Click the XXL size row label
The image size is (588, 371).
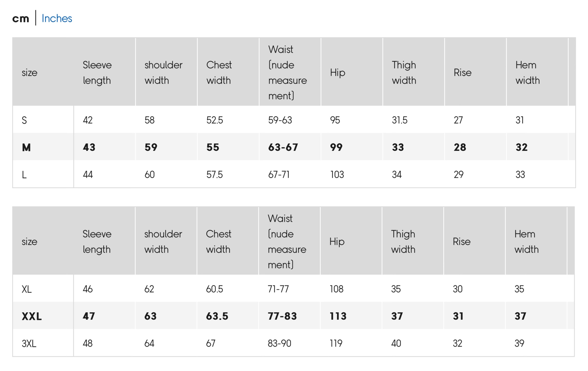(32, 316)
